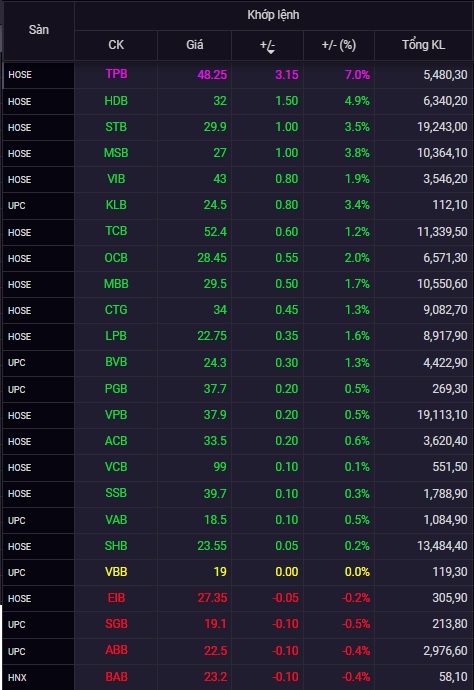The height and width of the screenshot is (690, 474).
Task: Click the Giá column header
Action: coord(195,45)
